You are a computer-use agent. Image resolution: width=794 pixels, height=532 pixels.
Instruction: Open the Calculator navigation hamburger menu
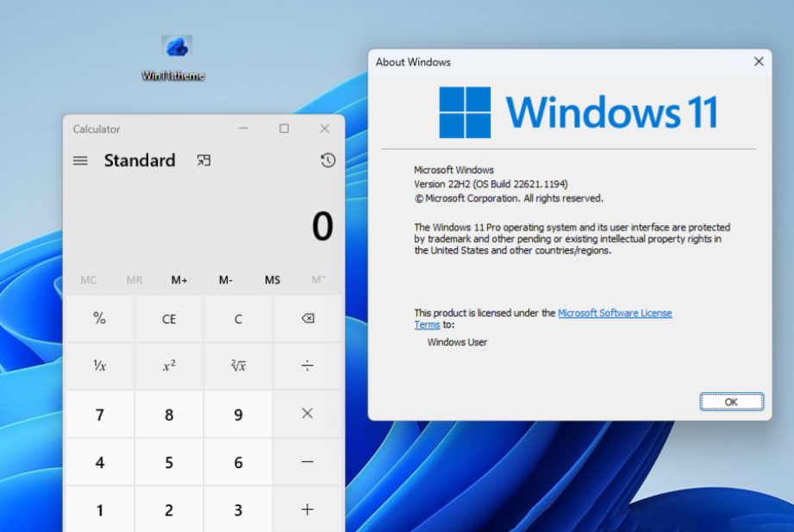pos(80,160)
